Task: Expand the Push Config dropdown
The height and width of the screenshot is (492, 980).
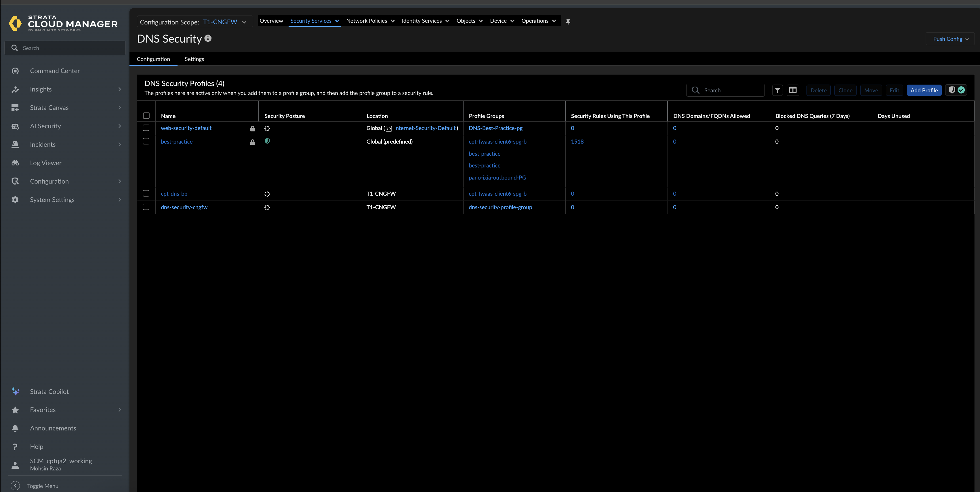Action: (950, 39)
